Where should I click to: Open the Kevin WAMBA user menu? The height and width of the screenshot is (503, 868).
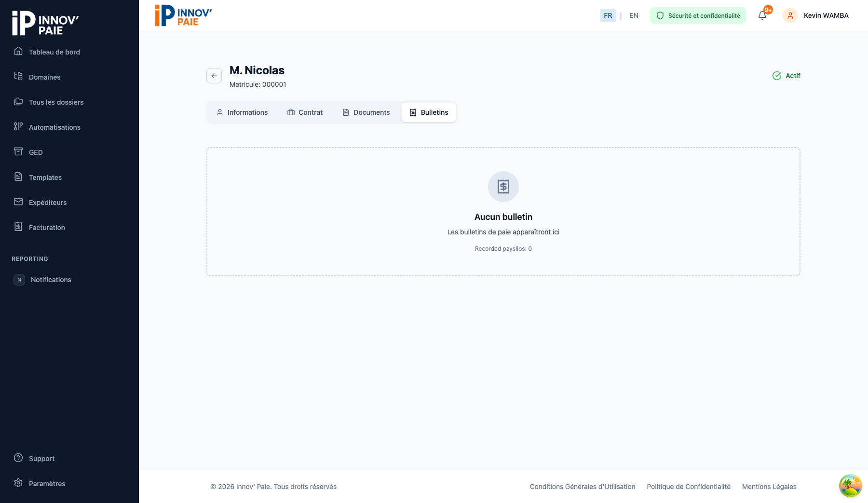pos(816,15)
